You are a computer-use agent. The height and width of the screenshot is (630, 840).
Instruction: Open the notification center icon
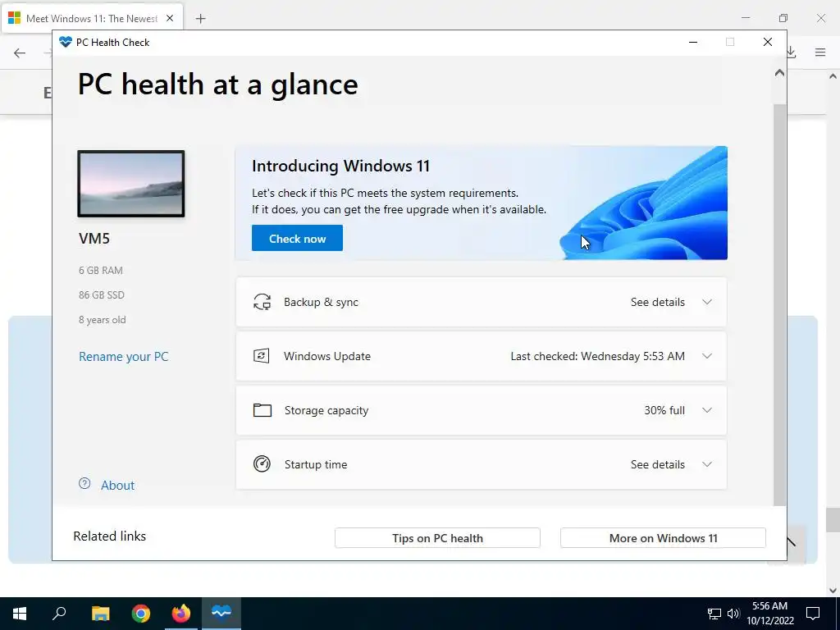(813, 614)
